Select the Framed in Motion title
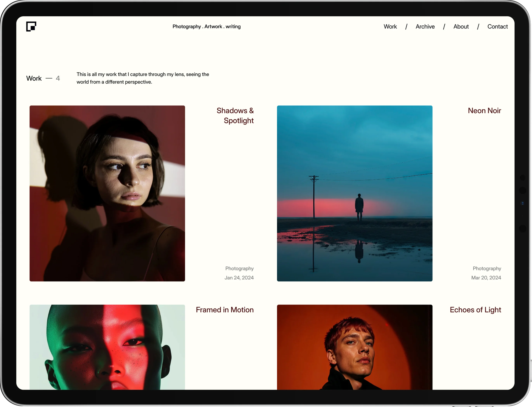Image resolution: width=532 pixels, height=407 pixels. [224, 310]
